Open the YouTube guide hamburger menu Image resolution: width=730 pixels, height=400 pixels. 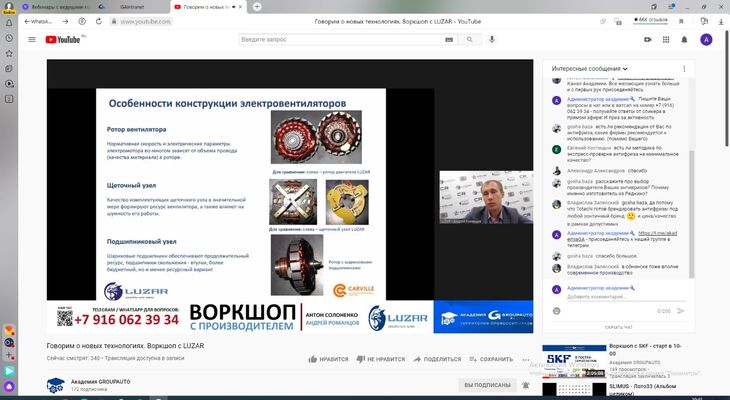coord(32,40)
